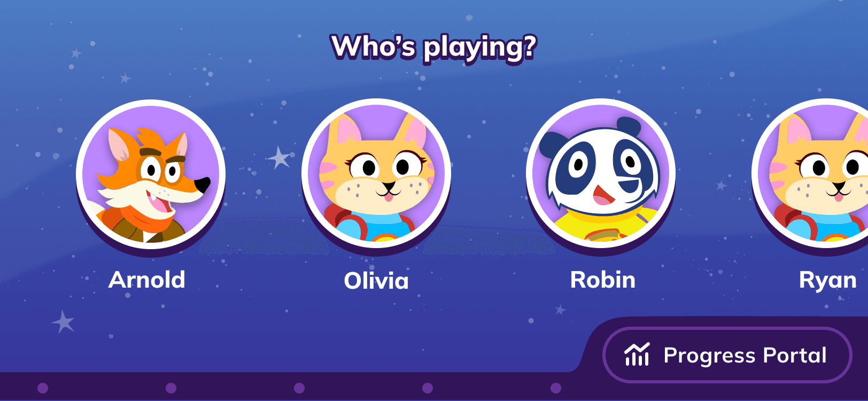
Task: Click the large star left of Olivia
Action: (278, 158)
